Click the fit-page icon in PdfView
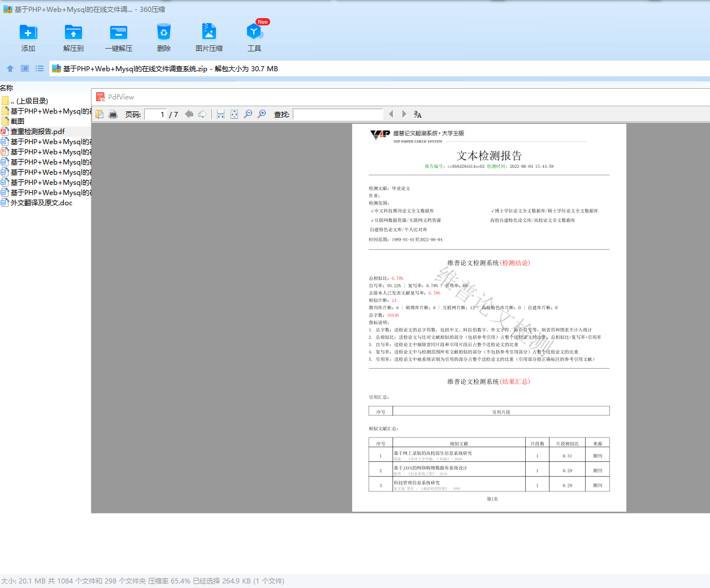The image size is (710, 588). [234, 114]
